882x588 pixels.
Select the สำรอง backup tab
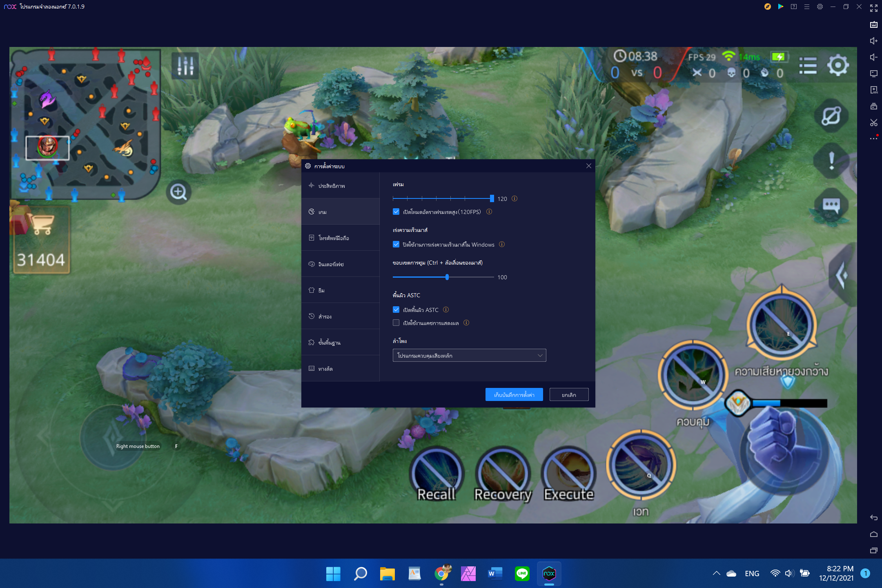341,316
